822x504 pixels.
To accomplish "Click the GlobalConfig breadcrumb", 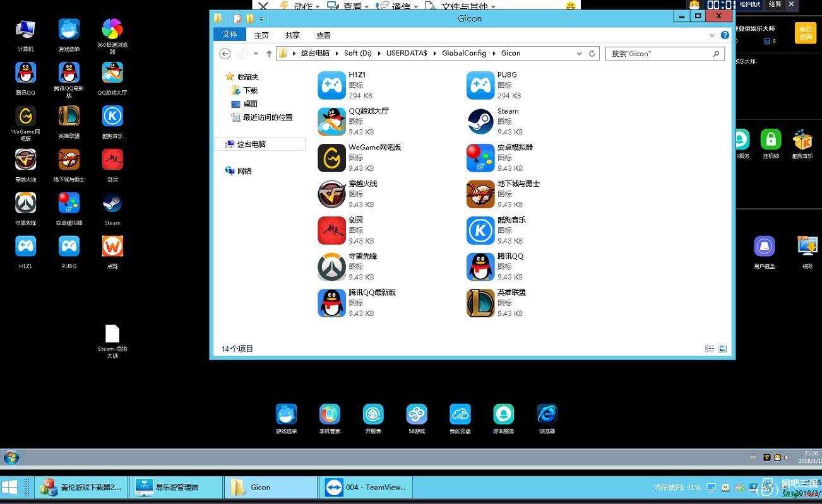I will pos(464,53).
